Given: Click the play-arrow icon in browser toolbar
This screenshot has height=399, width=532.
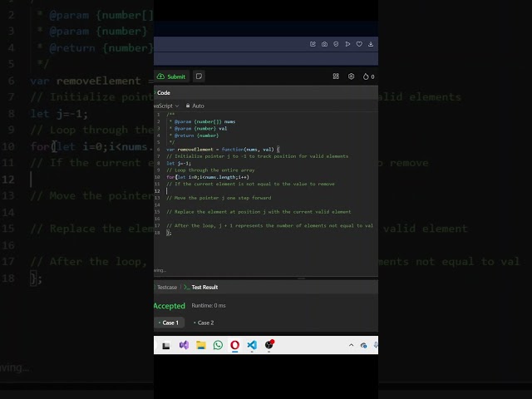Looking at the screenshot, I should tap(347, 44).
